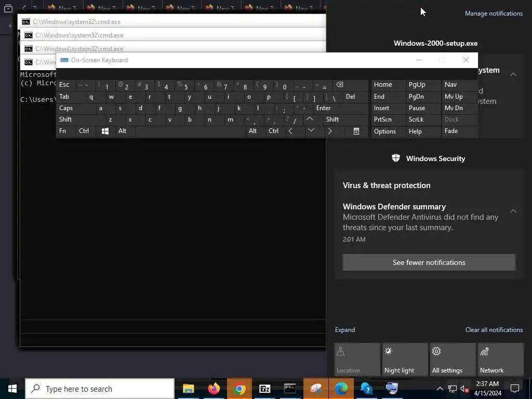Toggle the Fn key on On-Screen Keyboard
Screen dimensions: 532x399
pyautogui.click(x=66, y=131)
